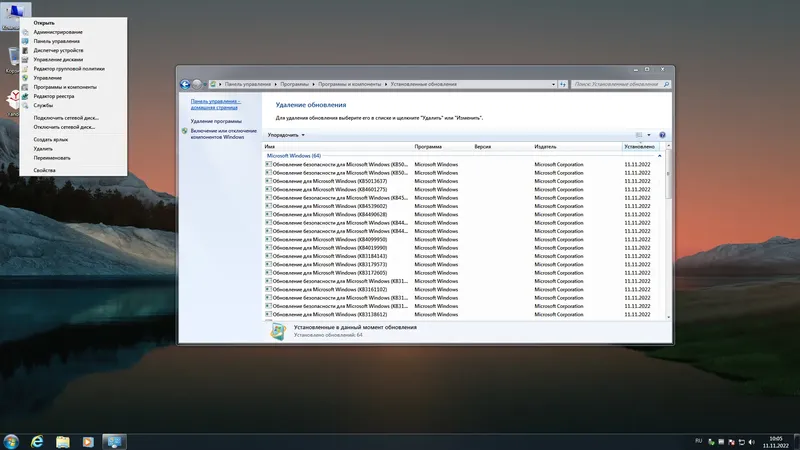The height and width of the screenshot is (450, 800).
Task: Refresh the address bar location
Action: point(563,84)
